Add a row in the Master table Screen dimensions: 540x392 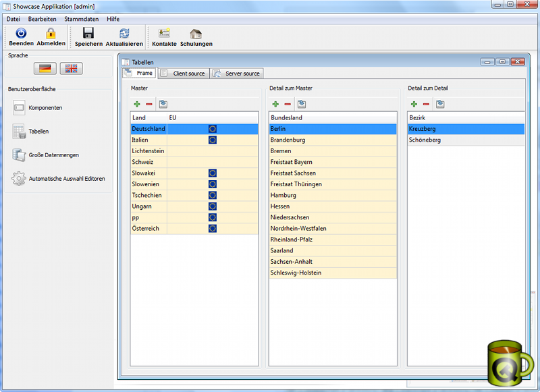[137, 105]
